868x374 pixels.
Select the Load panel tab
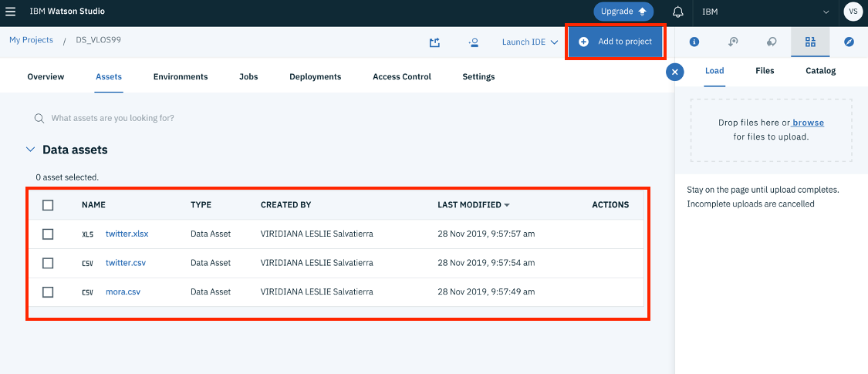(714, 71)
